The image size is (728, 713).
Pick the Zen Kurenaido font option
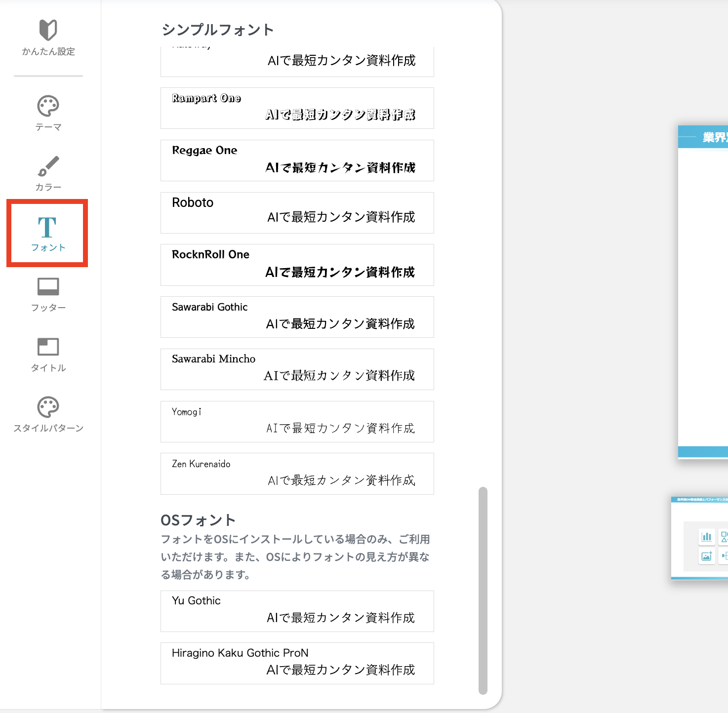(297, 474)
